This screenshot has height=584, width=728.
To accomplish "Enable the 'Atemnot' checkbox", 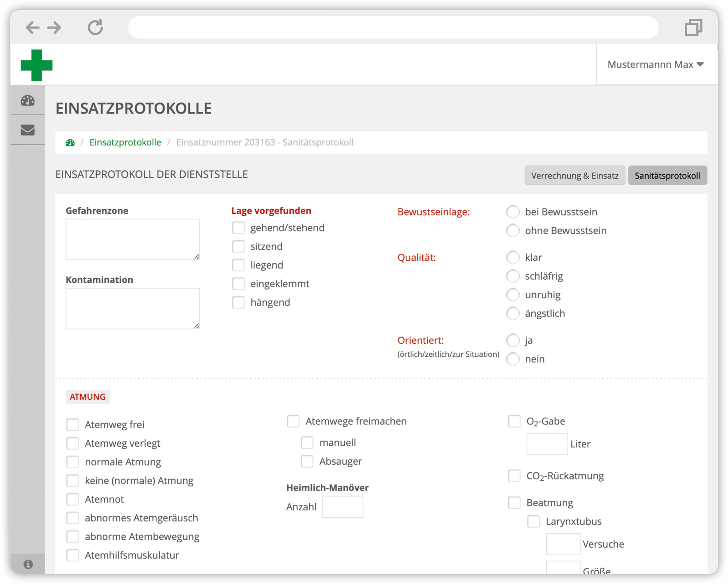I will pyautogui.click(x=73, y=499).
